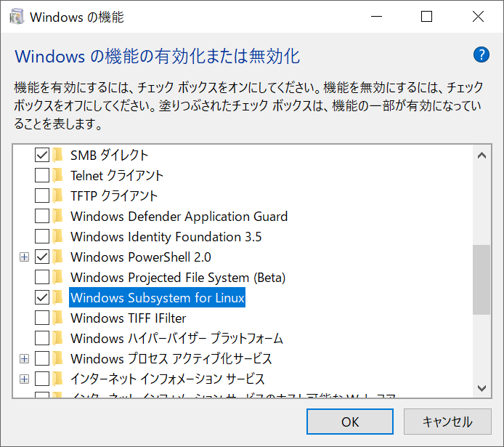Select Windows TIFF IFilter label

click(129, 318)
